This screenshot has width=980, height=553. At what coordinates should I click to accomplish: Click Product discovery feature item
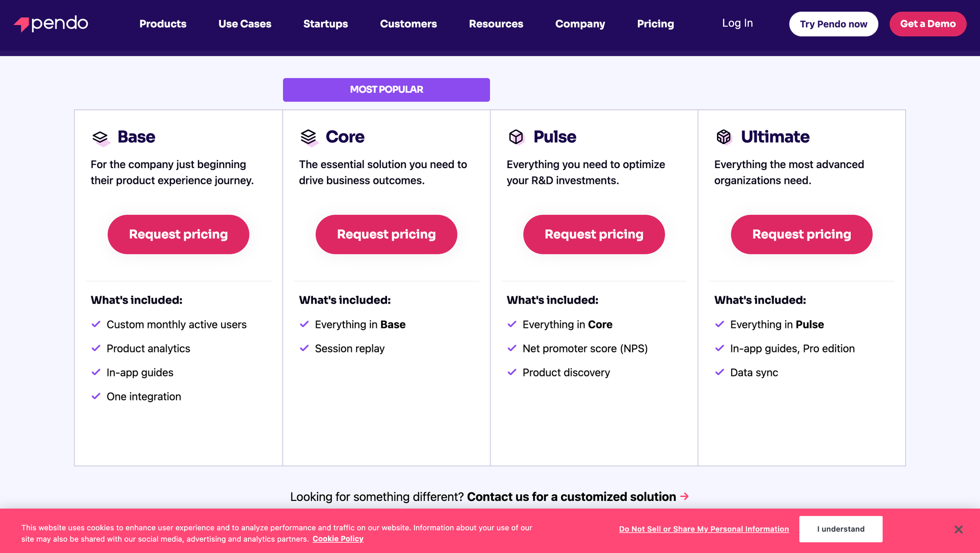click(566, 373)
